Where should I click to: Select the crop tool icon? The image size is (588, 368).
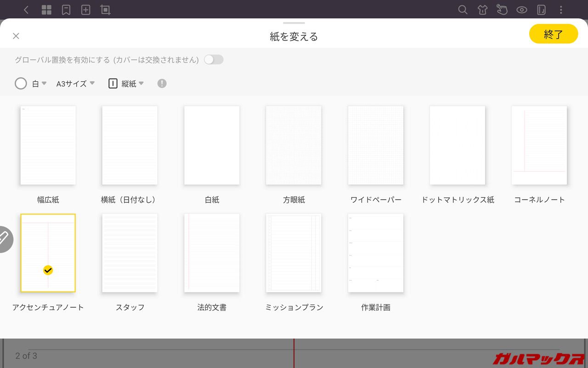pos(106,10)
